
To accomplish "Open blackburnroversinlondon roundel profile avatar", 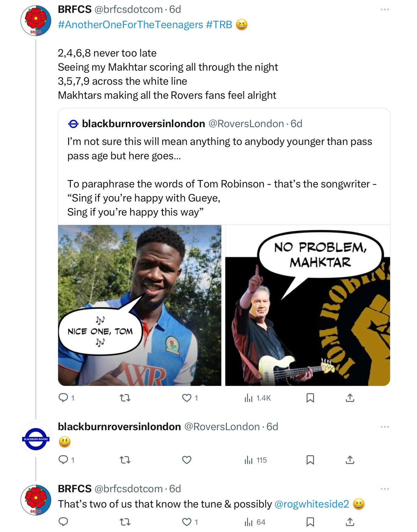I will pyautogui.click(x=36, y=439).
